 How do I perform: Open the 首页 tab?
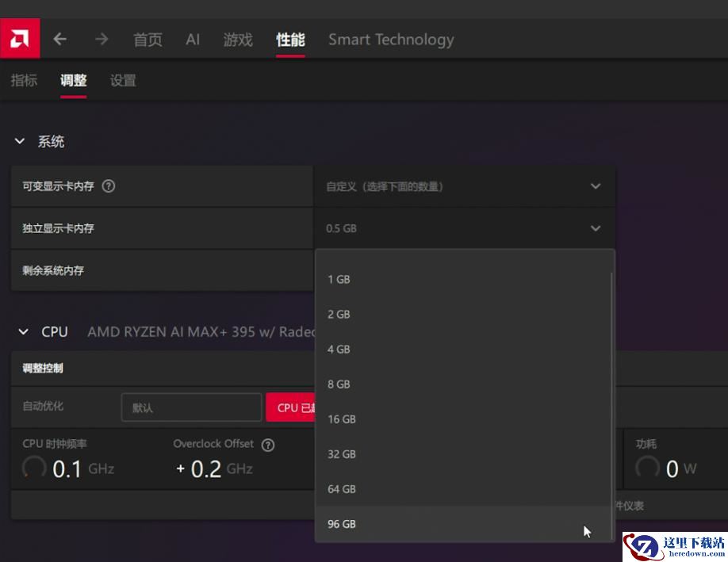148,40
